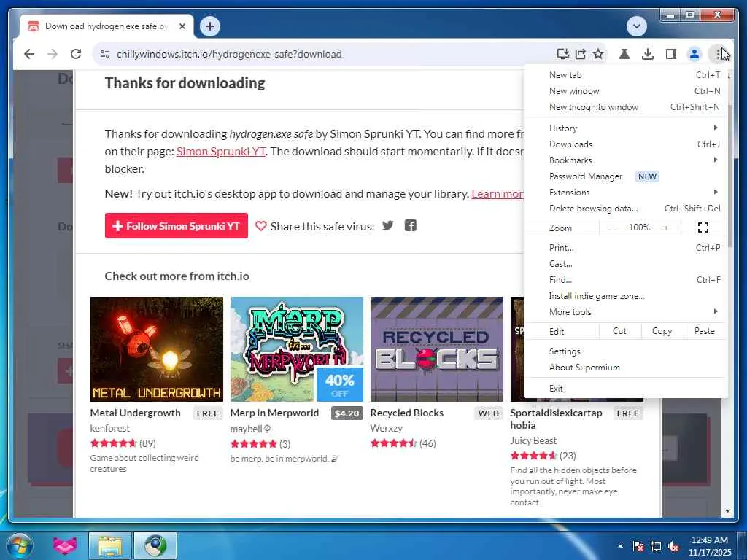Open File Explorer from the taskbar
747x560 pixels.
tap(110, 545)
